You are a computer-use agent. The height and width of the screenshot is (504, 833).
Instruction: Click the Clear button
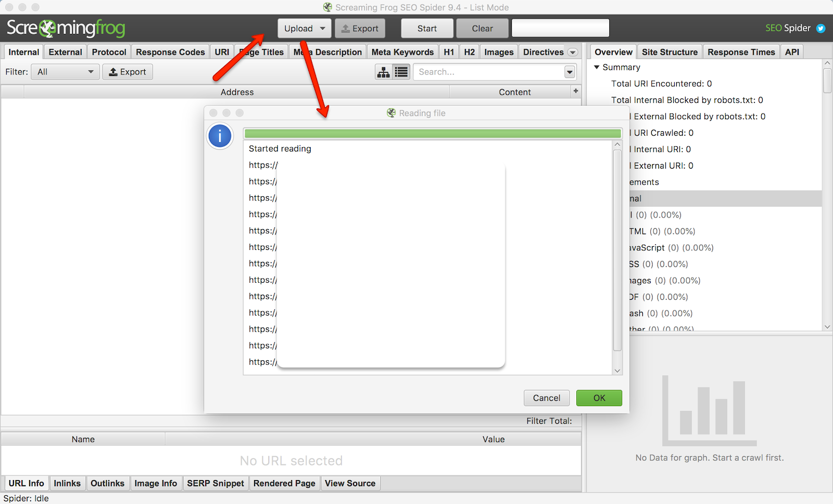pos(482,29)
